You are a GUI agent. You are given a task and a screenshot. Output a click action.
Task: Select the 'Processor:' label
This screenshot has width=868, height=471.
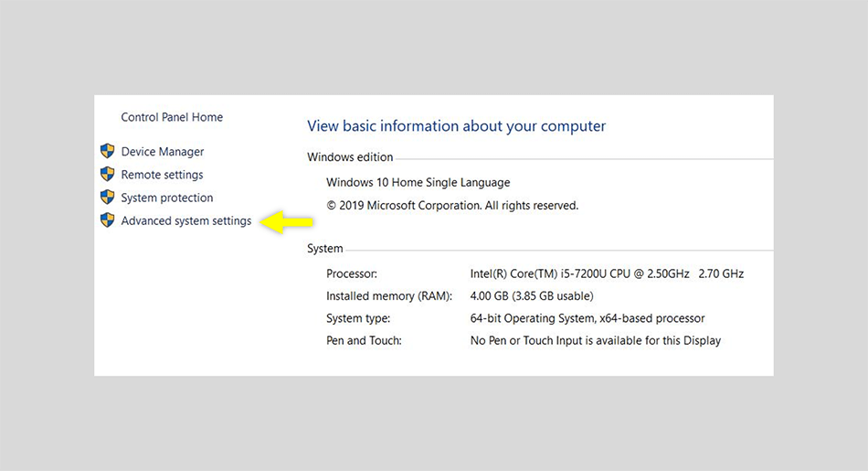tap(352, 273)
